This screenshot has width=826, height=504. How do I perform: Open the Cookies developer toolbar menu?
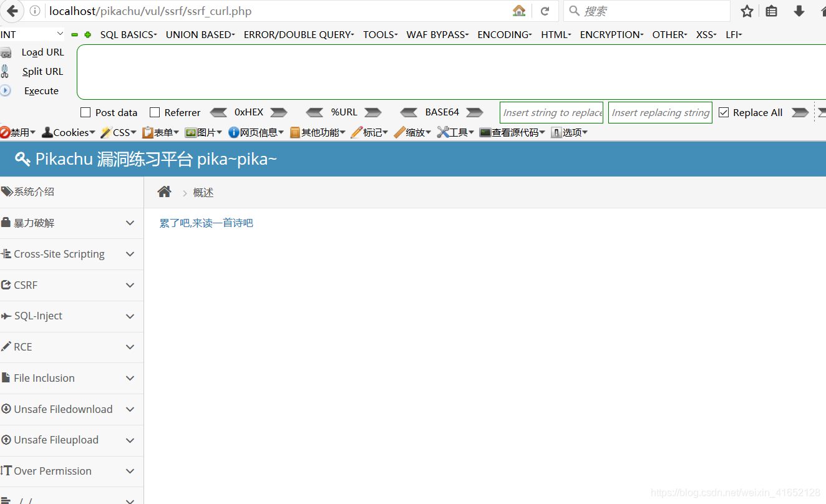(x=69, y=132)
